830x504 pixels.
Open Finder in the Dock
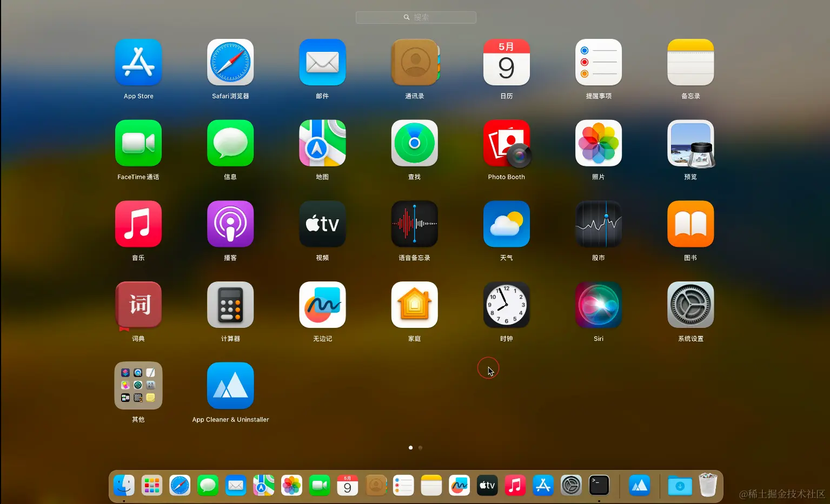[124, 486]
